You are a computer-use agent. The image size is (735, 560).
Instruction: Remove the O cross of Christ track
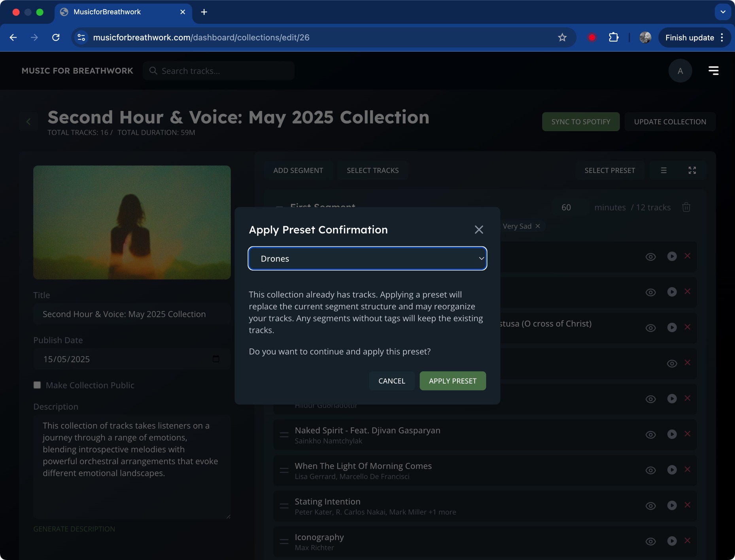[x=688, y=327]
